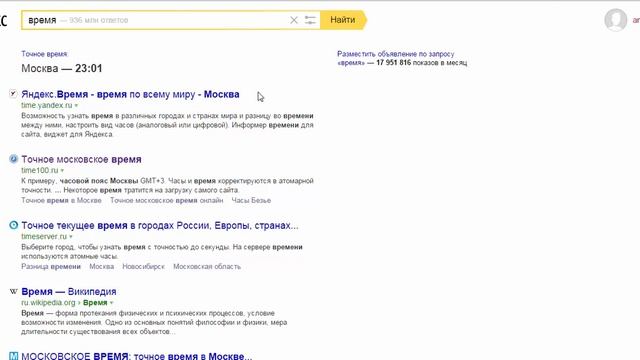Open Точное московское время result

[x=81, y=160]
